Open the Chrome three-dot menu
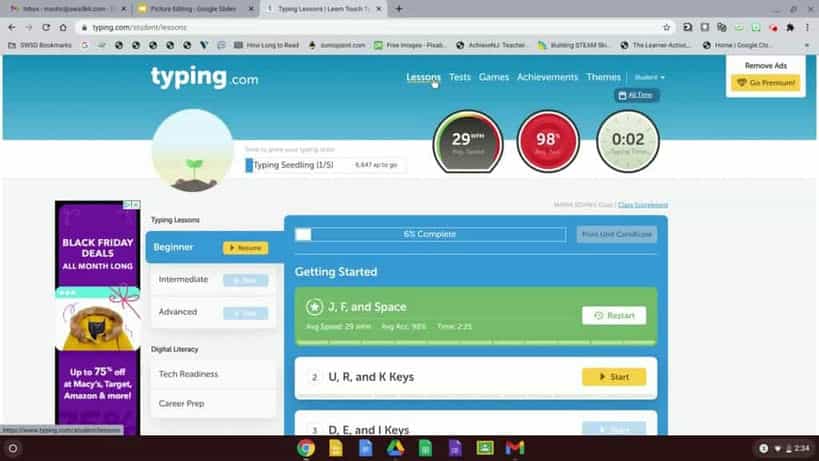819x461 pixels. pos(807,27)
